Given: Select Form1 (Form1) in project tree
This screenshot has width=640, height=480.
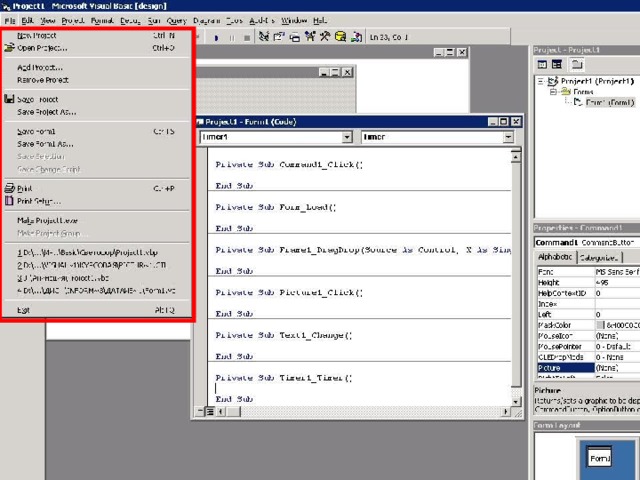Looking at the screenshot, I should coord(610,102).
